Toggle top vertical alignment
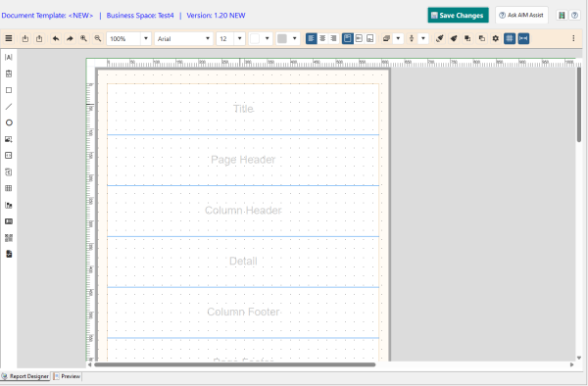This screenshot has width=588, height=386. tap(348, 38)
